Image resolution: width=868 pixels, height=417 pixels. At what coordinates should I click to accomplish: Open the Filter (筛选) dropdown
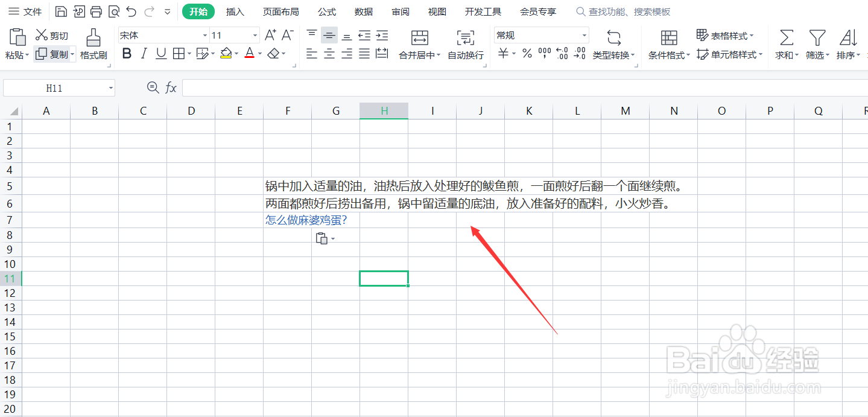[x=828, y=56]
